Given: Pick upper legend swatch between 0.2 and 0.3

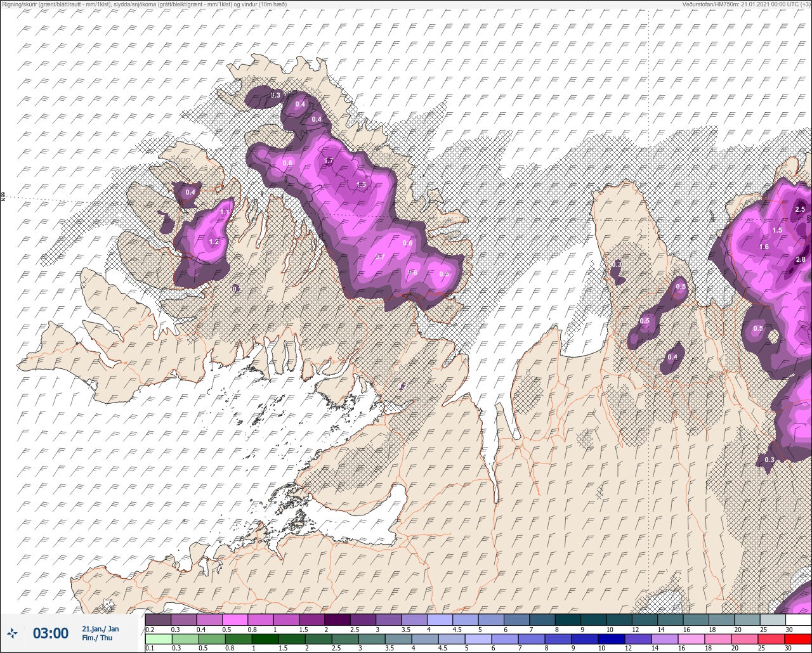Looking at the screenshot, I should 158,619.
